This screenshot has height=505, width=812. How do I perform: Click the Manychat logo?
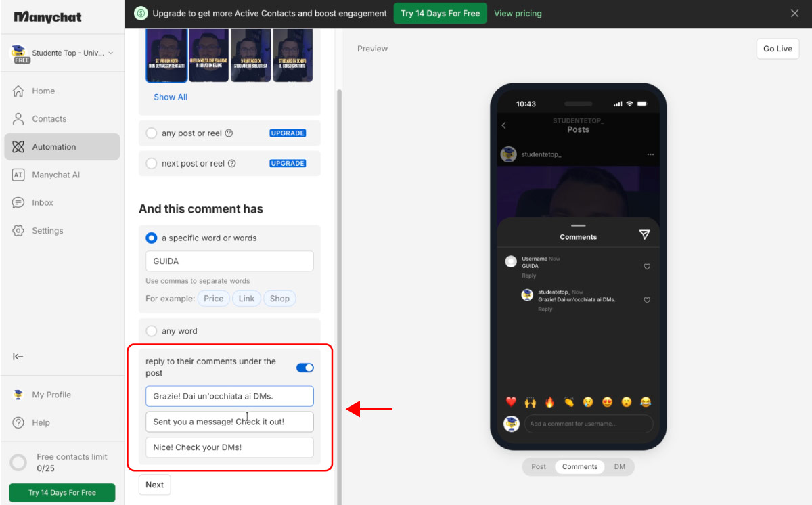pos(47,17)
